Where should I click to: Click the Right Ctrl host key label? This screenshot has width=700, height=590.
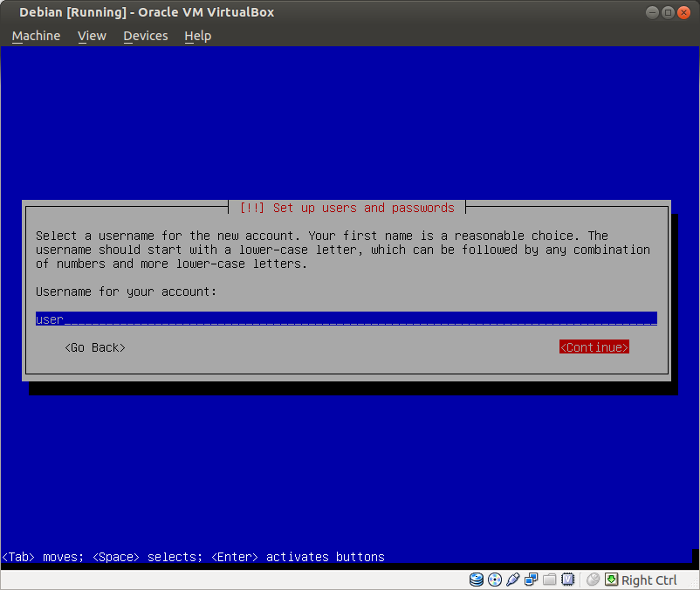(x=649, y=580)
